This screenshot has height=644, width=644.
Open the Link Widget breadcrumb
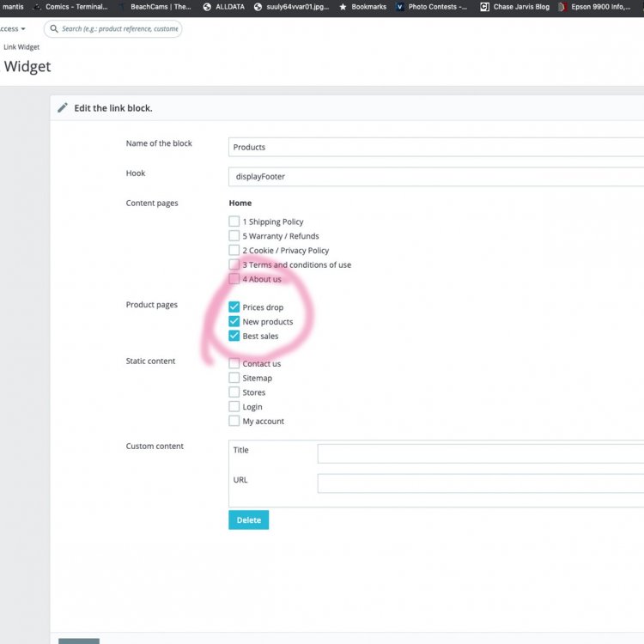coord(21,47)
